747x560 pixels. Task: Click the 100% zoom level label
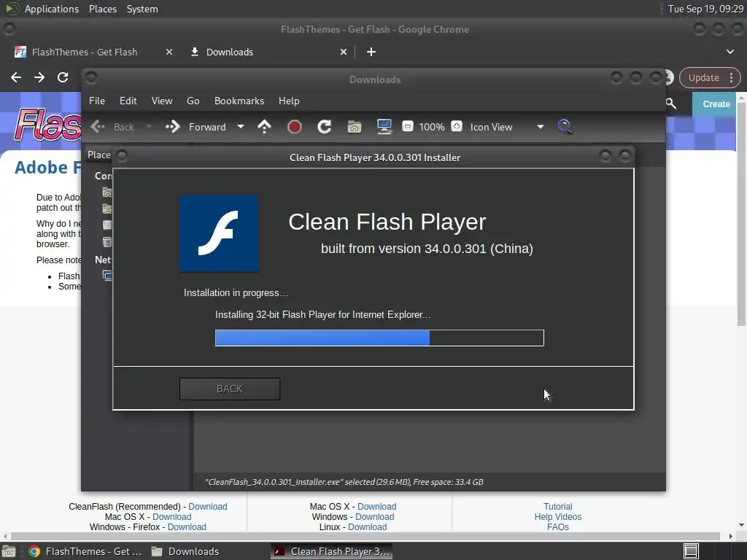(x=432, y=127)
